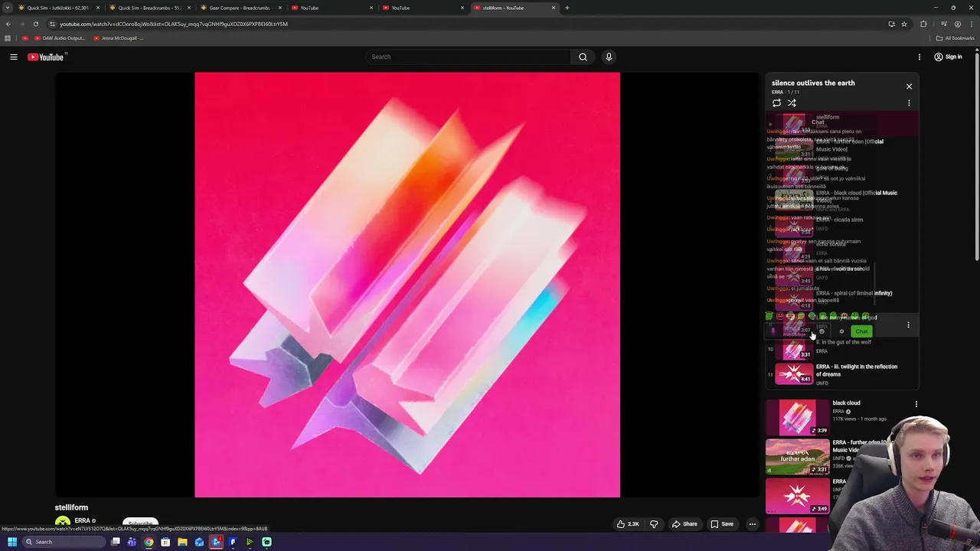Viewport: 980px width, 551px height.
Task: Open the Chrome three-dot menu
Action: tap(971, 24)
